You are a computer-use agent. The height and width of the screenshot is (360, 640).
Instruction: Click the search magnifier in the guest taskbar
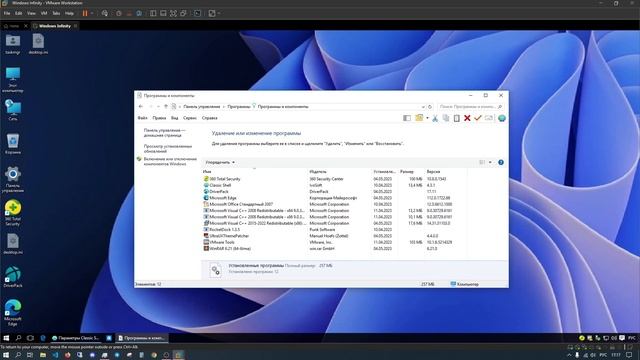click(18, 338)
